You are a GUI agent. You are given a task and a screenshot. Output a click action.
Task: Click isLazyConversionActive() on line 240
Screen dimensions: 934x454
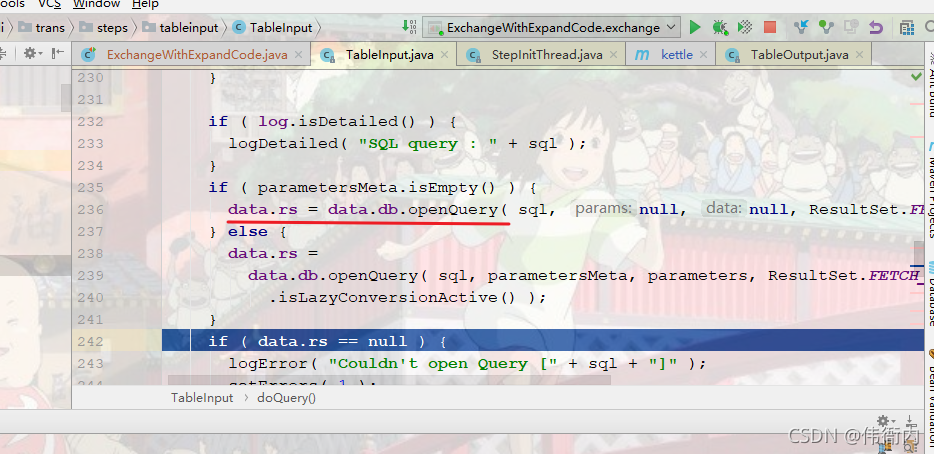coord(397,297)
